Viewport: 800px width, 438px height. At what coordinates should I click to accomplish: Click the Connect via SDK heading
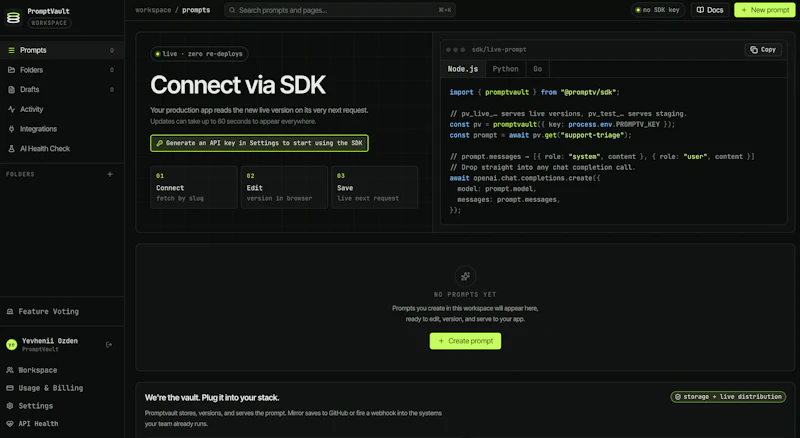click(238, 85)
